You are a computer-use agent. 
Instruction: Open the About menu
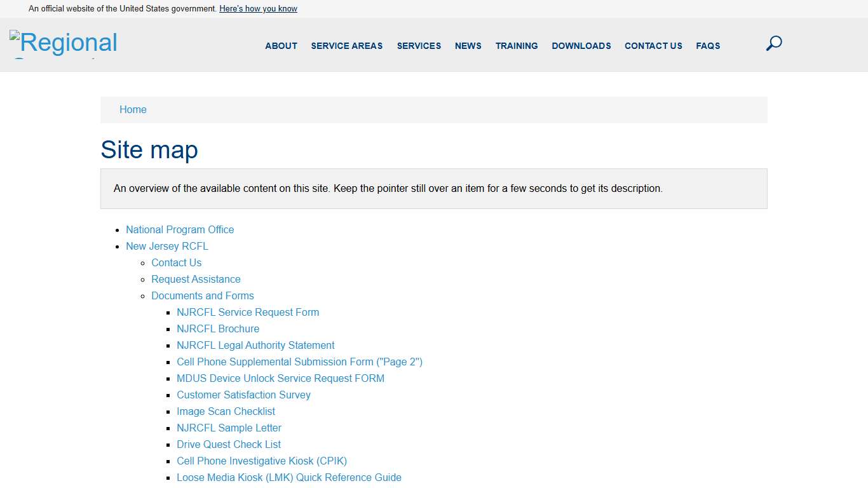tap(281, 46)
